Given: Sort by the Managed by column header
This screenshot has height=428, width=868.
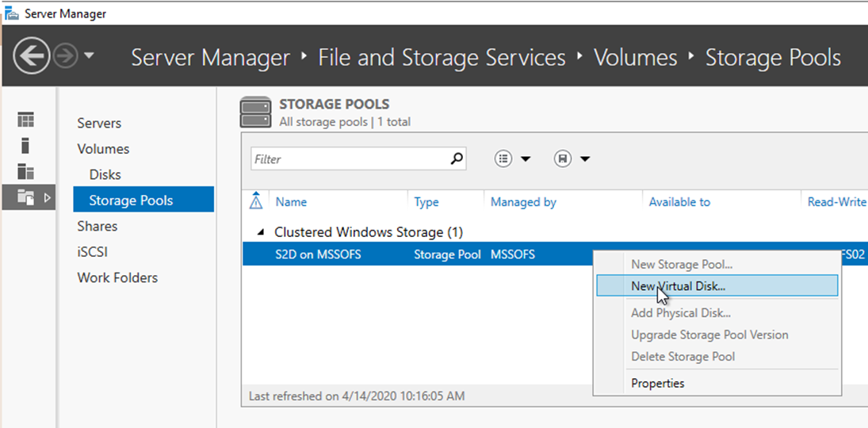Looking at the screenshot, I should pos(523,202).
